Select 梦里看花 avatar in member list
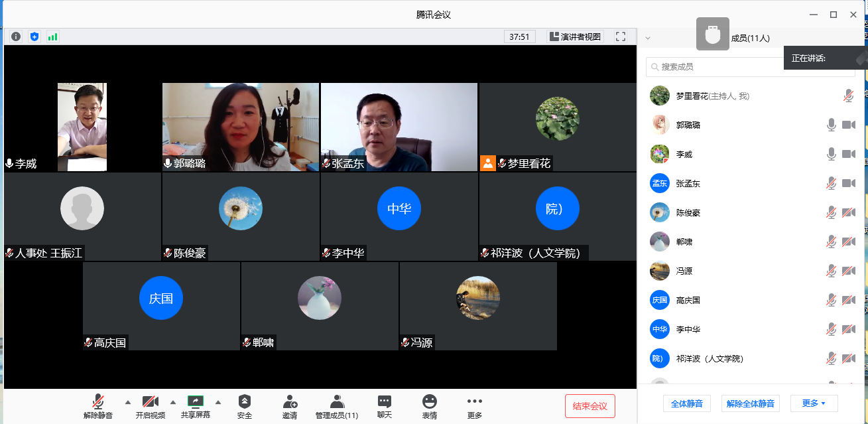Image resolution: width=868 pixels, height=424 pixels. pyautogui.click(x=660, y=96)
